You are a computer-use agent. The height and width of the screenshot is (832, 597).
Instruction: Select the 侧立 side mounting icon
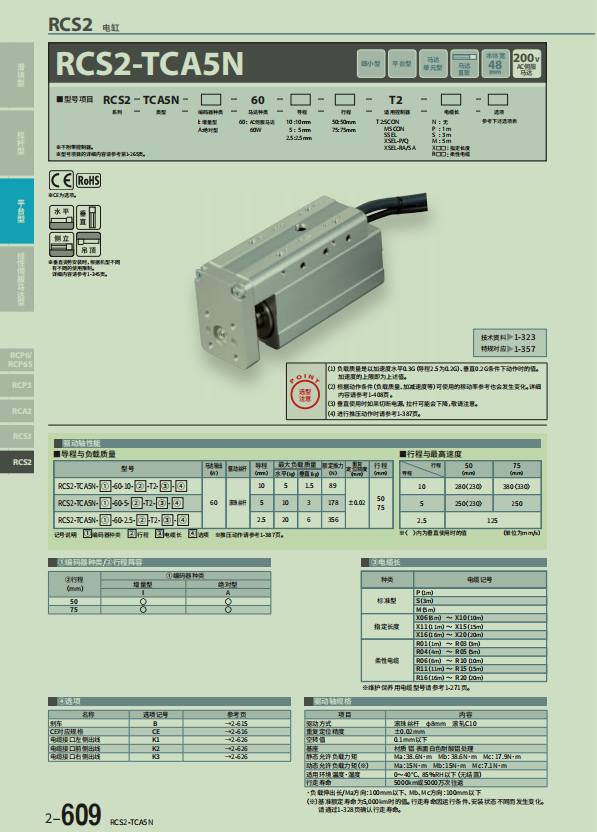[x=62, y=244]
